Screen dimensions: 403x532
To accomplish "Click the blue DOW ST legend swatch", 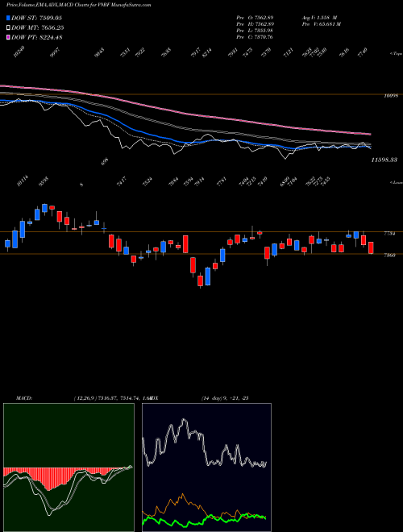I will (9, 18).
